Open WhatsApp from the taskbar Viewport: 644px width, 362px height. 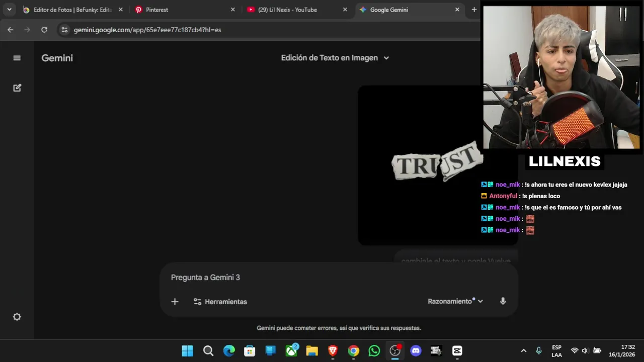point(374,351)
